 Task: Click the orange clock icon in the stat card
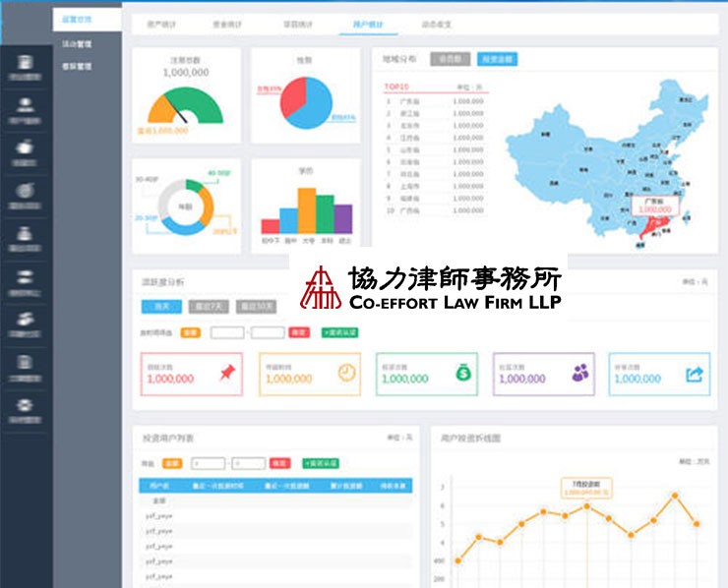pos(346,374)
